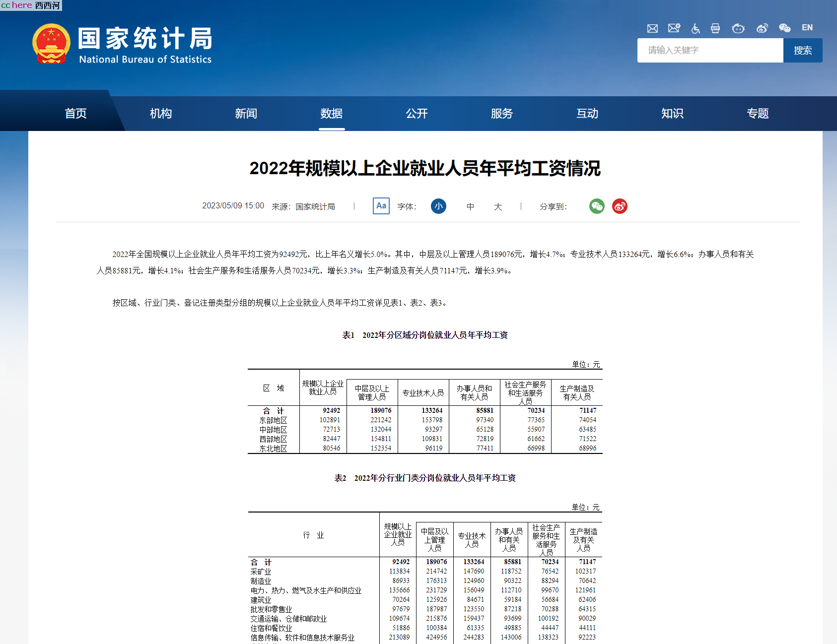Click 制造业 row label in table 2
The width and height of the screenshot is (837, 644).
[x=261, y=581]
